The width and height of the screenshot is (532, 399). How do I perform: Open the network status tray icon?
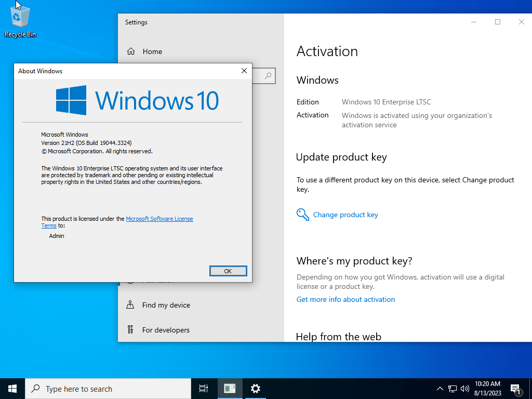coord(453,389)
